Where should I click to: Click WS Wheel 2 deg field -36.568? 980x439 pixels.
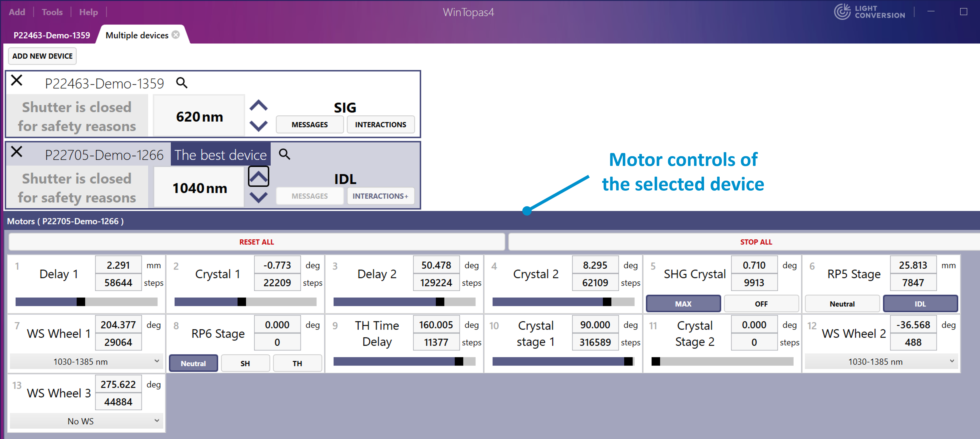[913, 325]
